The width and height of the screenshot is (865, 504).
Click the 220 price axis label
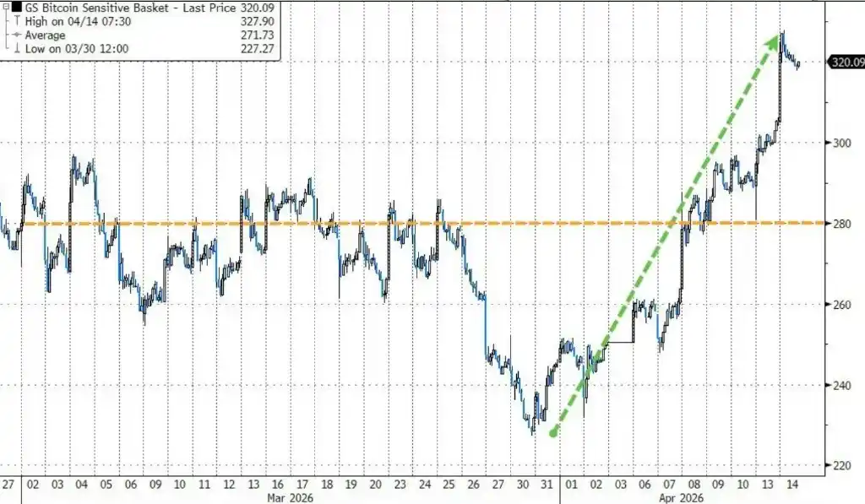[838, 466]
